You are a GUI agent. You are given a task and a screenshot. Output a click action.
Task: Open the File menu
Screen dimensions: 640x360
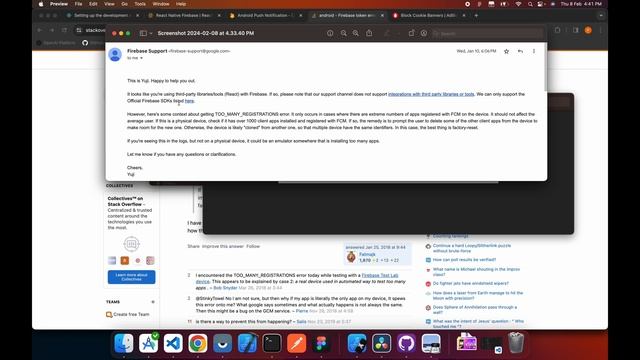[x=78, y=4]
